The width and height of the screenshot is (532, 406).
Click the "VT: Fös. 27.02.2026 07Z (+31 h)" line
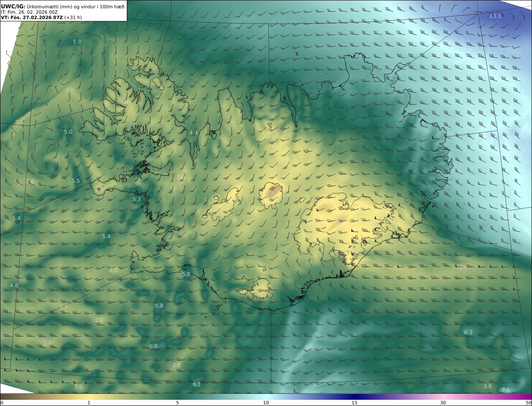tap(41, 18)
